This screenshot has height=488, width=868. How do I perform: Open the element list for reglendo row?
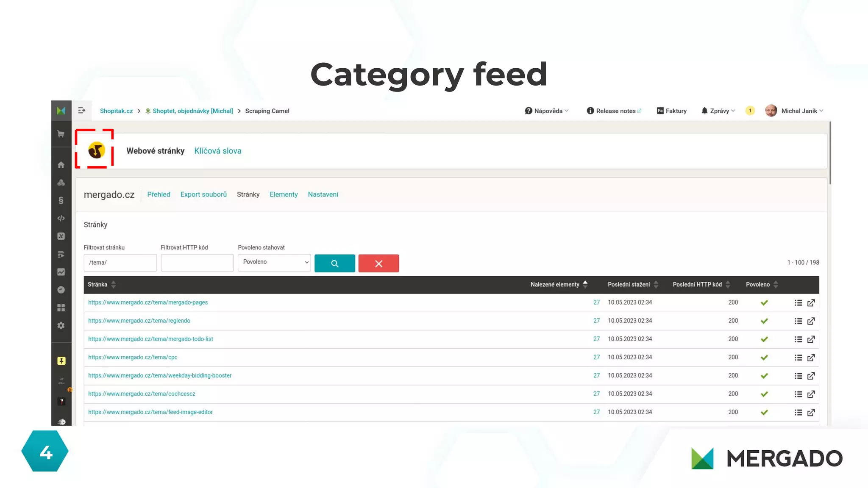click(x=798, y=321)
